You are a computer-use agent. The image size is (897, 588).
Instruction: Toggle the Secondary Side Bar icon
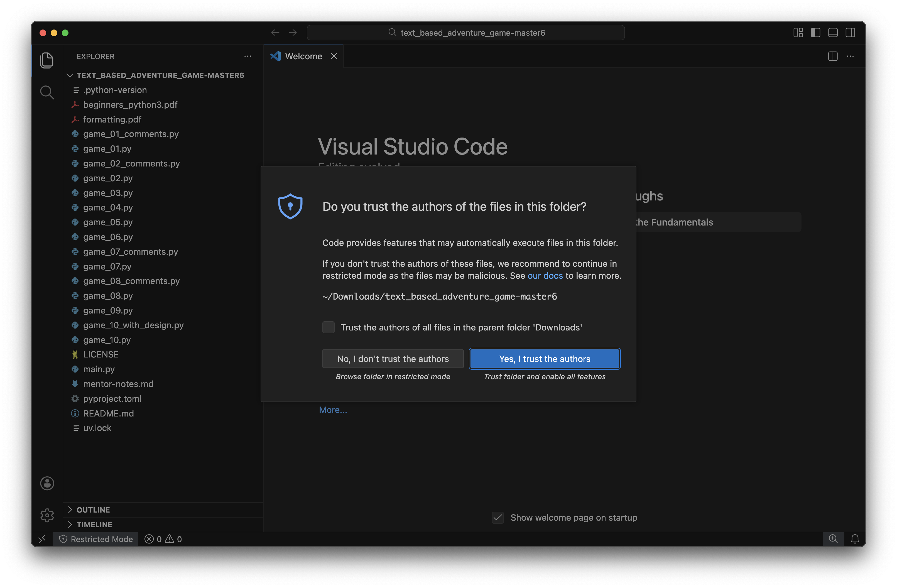click(850, 33)
